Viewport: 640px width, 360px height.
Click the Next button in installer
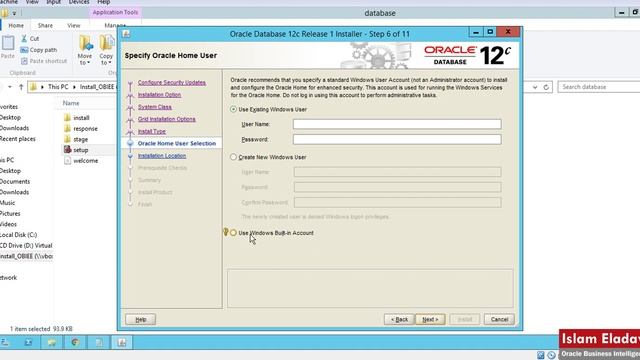(430, 319)
